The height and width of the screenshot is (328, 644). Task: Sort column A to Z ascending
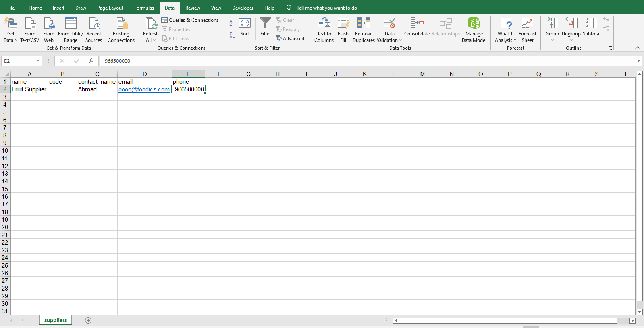(x=232, y=23)
